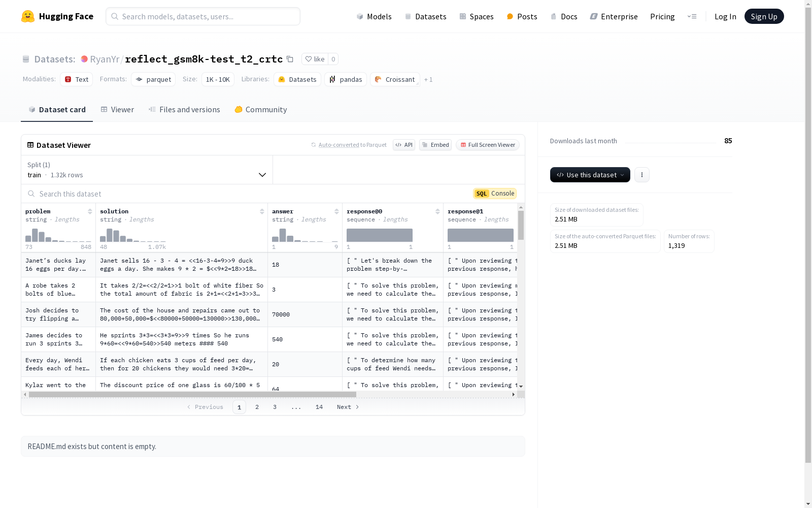Open the parquet format tag
Viewport: 812px width, 508px height.
point(153,79)
